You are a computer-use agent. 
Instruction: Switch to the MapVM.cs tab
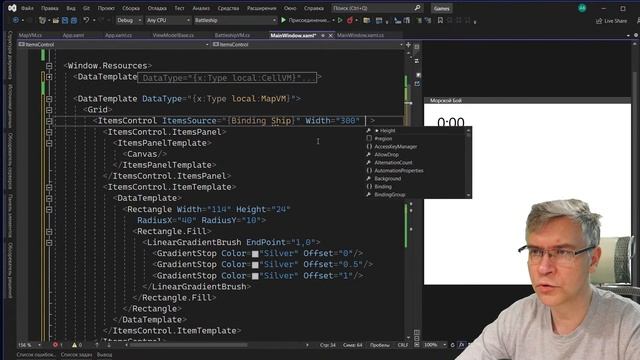(x=30, y=36)
